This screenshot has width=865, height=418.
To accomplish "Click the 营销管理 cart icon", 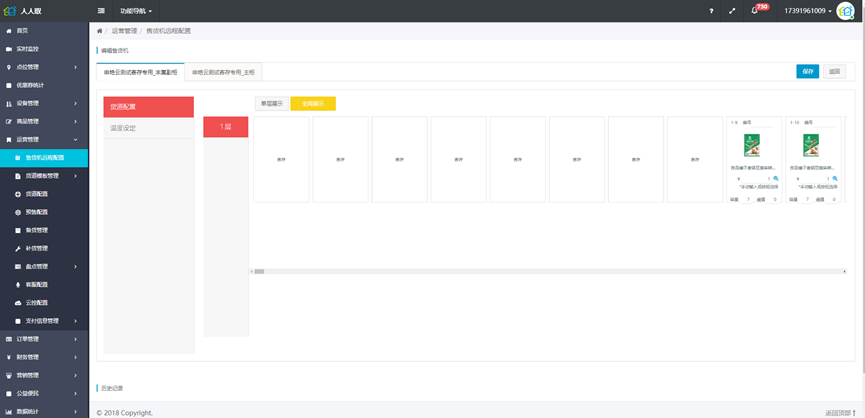I will pyautogui.click(x=8, y=376).
